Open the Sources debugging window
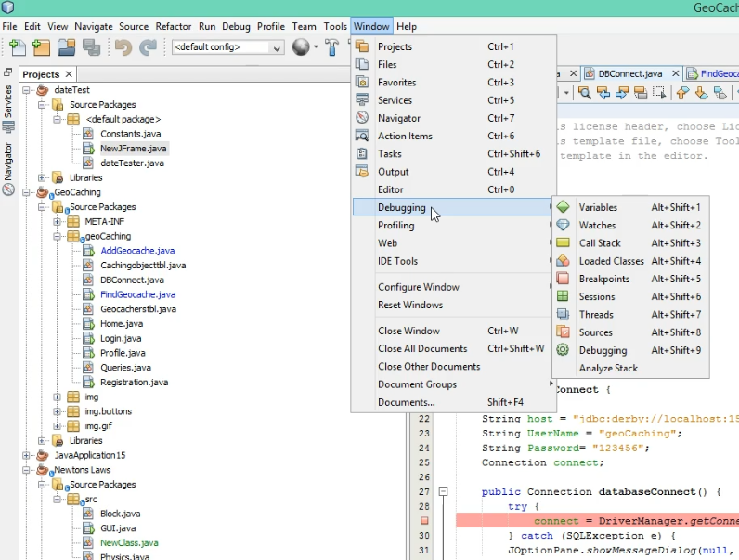 click(x=630, y=332)
